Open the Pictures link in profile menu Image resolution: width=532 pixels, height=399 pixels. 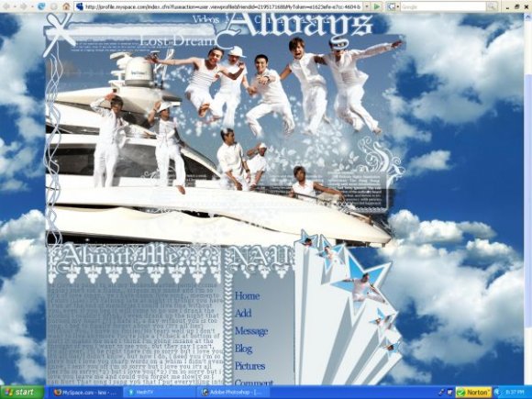click(249, 366)
